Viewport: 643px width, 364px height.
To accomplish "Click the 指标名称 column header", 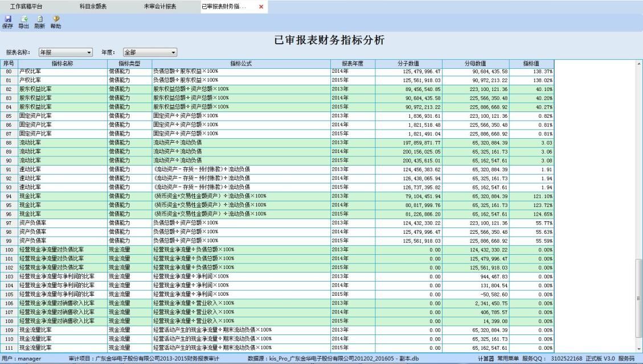I will [x=62, y=64].
